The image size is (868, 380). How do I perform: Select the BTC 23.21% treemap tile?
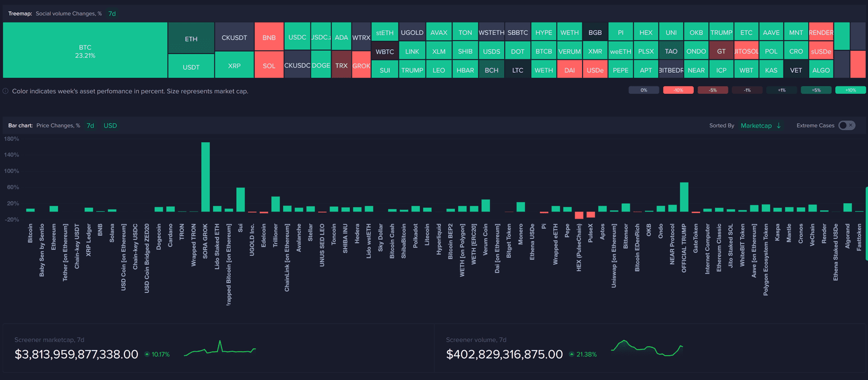[85, 50]
